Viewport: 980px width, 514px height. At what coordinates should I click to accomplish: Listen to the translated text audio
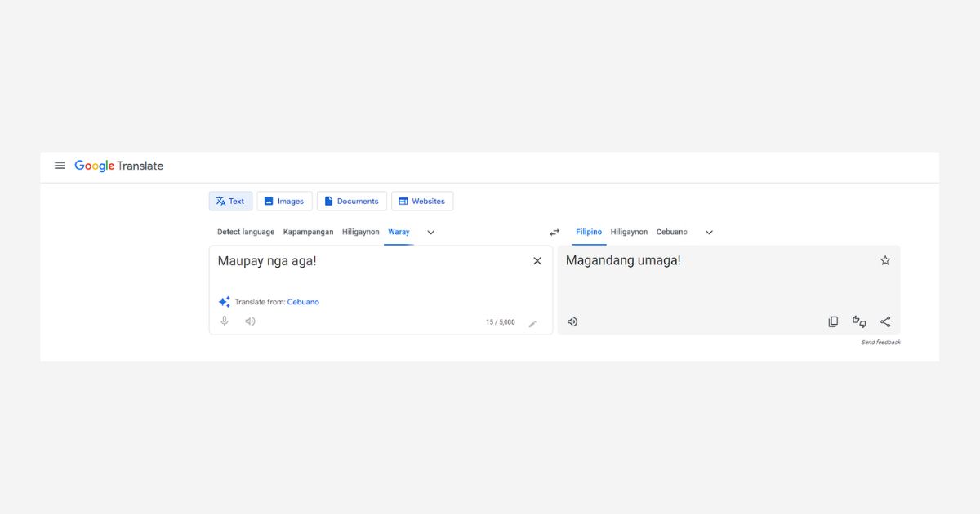[572, 321]
